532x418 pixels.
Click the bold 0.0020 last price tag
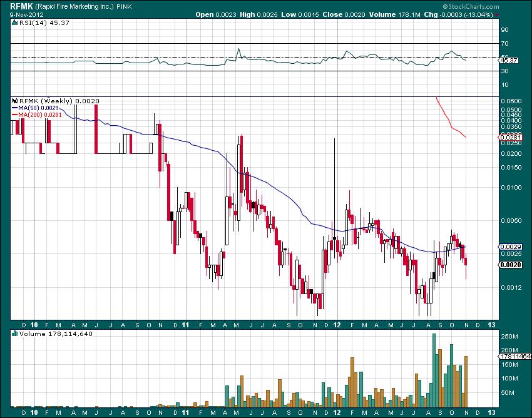(x=511, y=265)
